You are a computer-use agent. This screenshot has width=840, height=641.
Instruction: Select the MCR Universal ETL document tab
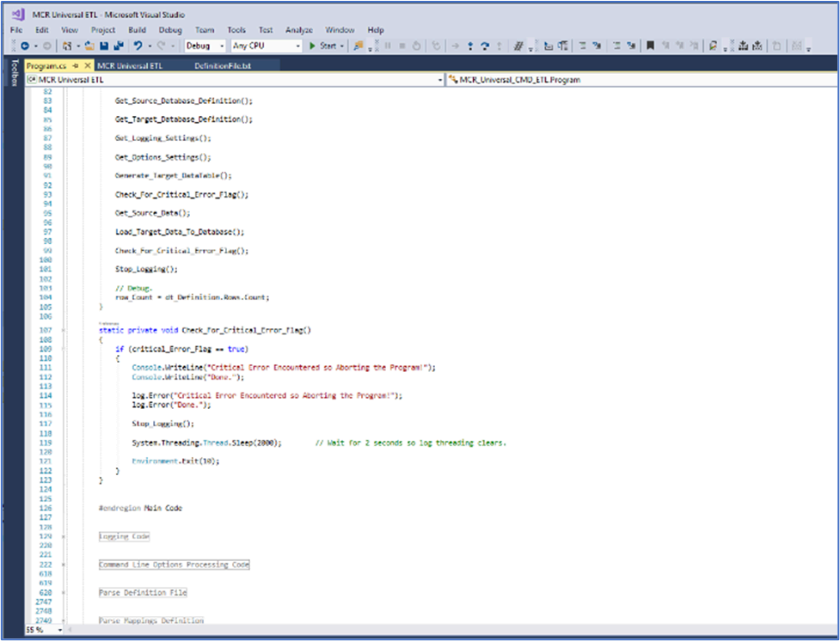click(x=131, y=65)
